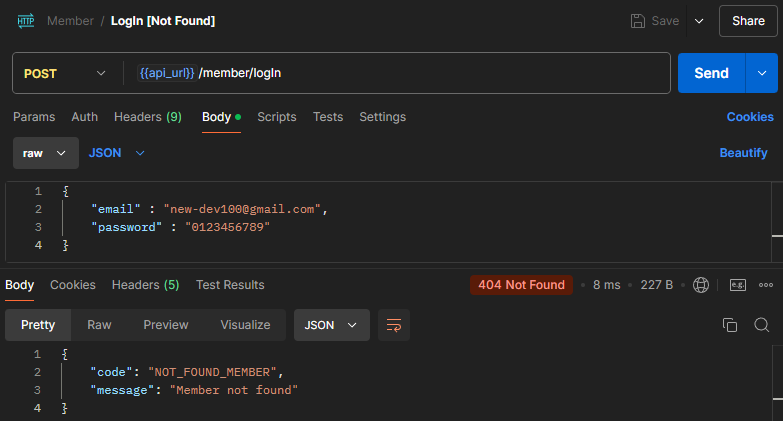This screenshot has height=421, width=783.
Task: Switch to the Auth tab
Action: [84, 117]
